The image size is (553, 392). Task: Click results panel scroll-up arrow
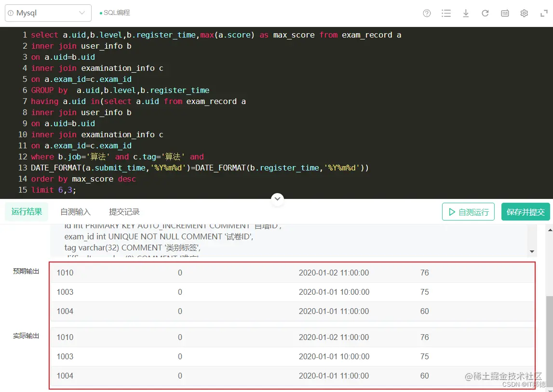click(550, 230)
